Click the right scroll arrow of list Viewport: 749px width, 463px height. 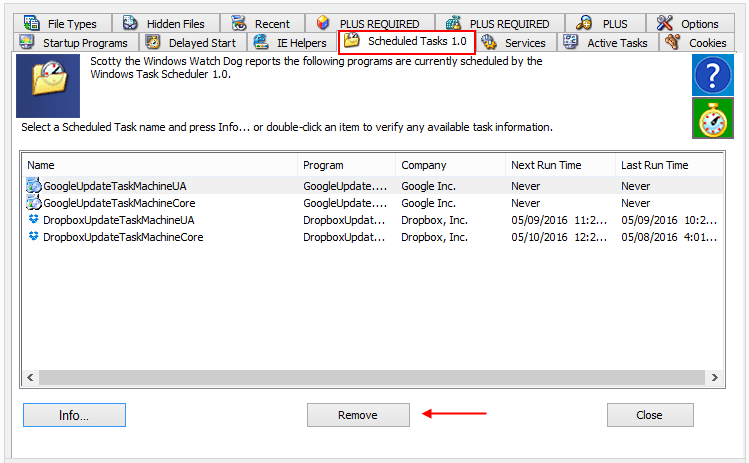click(715, 377)
